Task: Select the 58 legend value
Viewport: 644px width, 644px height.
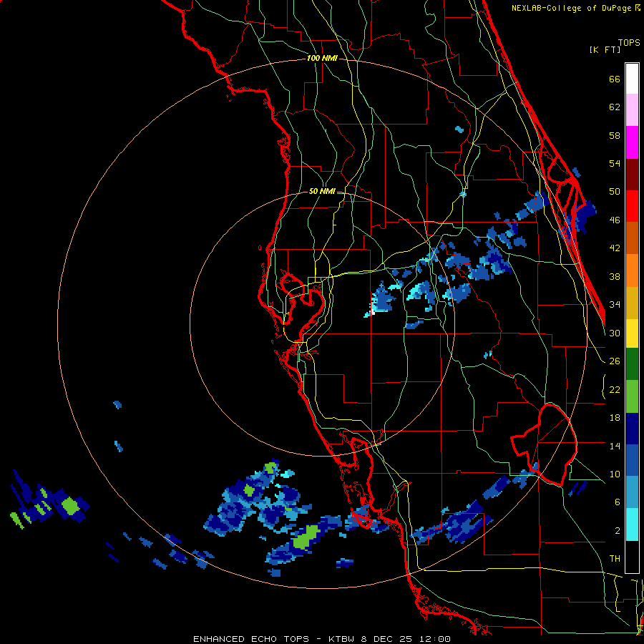Action: [615, 135]
